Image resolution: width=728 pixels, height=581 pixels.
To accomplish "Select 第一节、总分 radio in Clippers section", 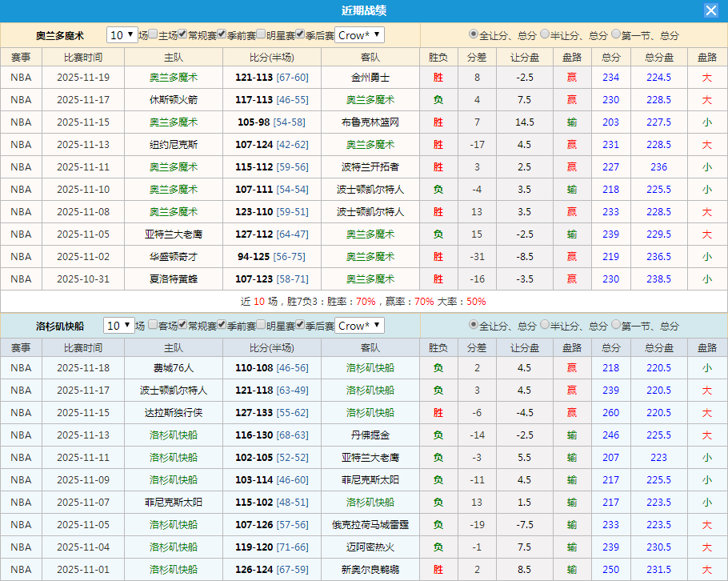I will tap(615, 326).
